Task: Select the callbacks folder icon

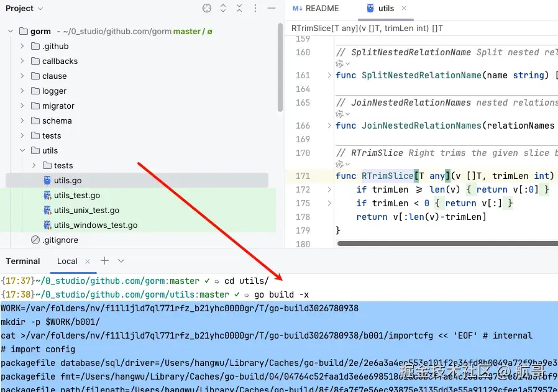Action: 35,61
